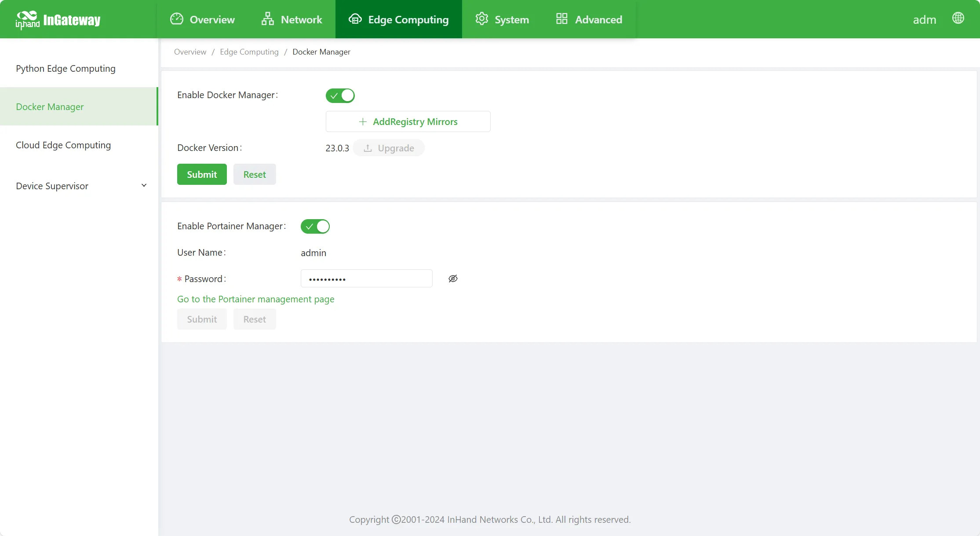The height and width of the screenshot is (536, 980).
Task: Go to the Portainer management page
Action: pos(256,299)
